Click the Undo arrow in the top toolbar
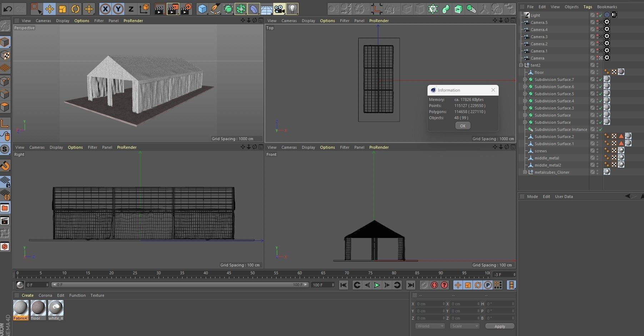This screenshot has height=336, width=644. pos(8,9)
